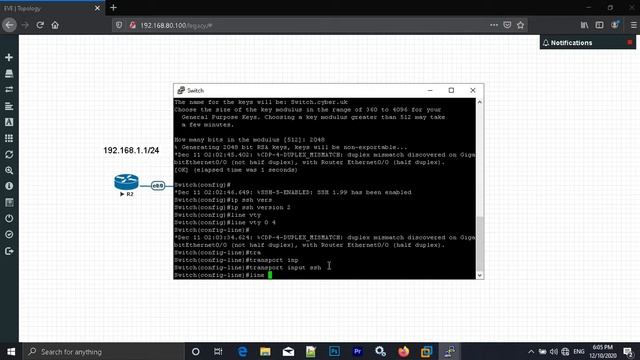This screenshot has width=640, height=360.
Task: Click the Zoom magnifier sidebar icon
Action: pos(9,170)
